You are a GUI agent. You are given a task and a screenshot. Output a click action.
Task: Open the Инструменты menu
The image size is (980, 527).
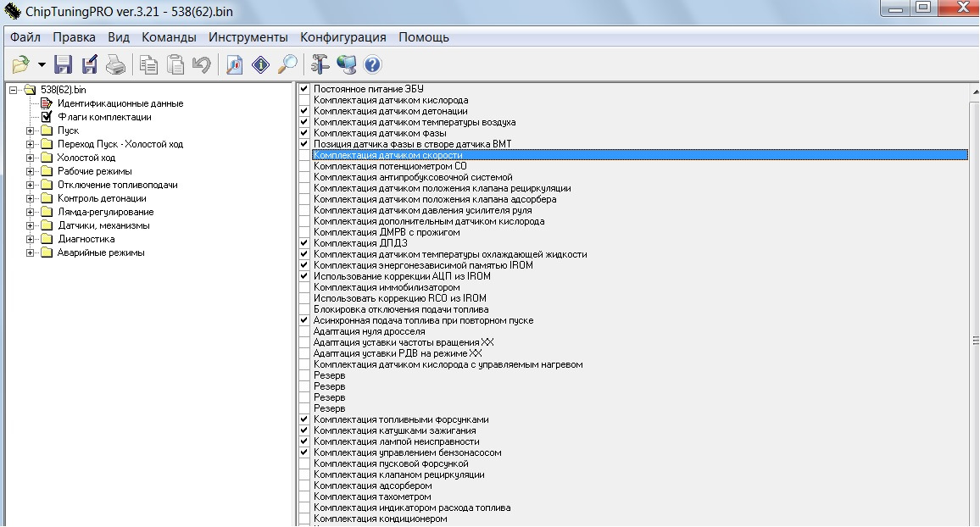pos(248,37)
